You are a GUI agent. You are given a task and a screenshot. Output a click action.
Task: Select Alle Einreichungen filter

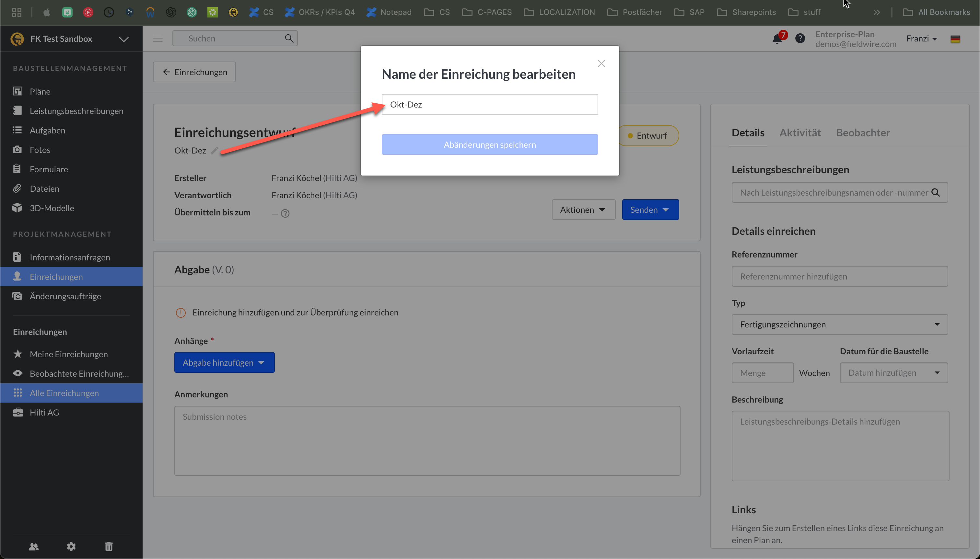point(71,393)
